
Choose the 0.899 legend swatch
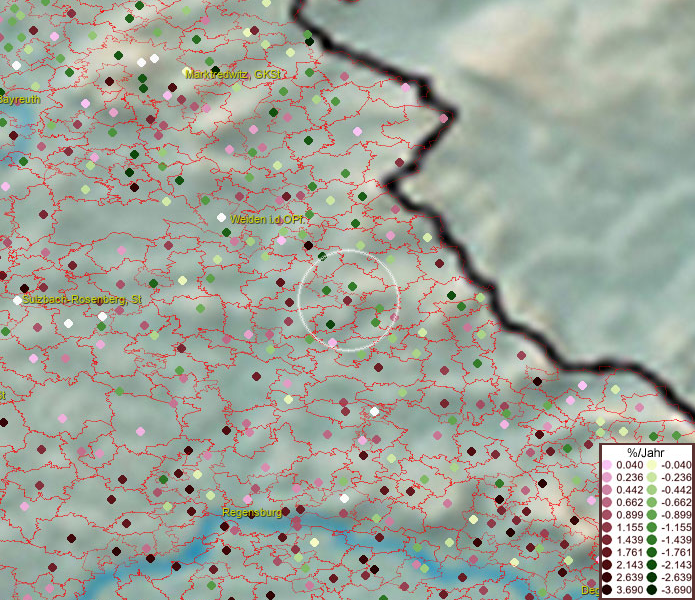click(607, 515)
